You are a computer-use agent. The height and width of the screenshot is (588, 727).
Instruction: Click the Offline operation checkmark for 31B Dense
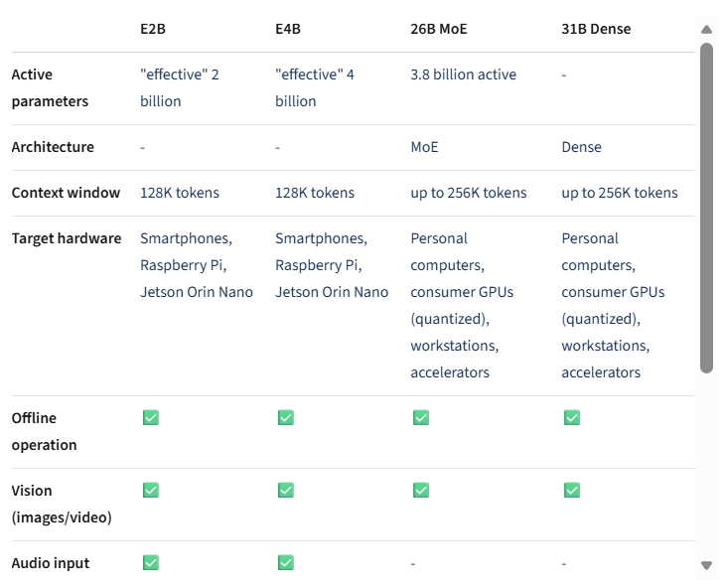pyautogui.click(x=572, y=418)
